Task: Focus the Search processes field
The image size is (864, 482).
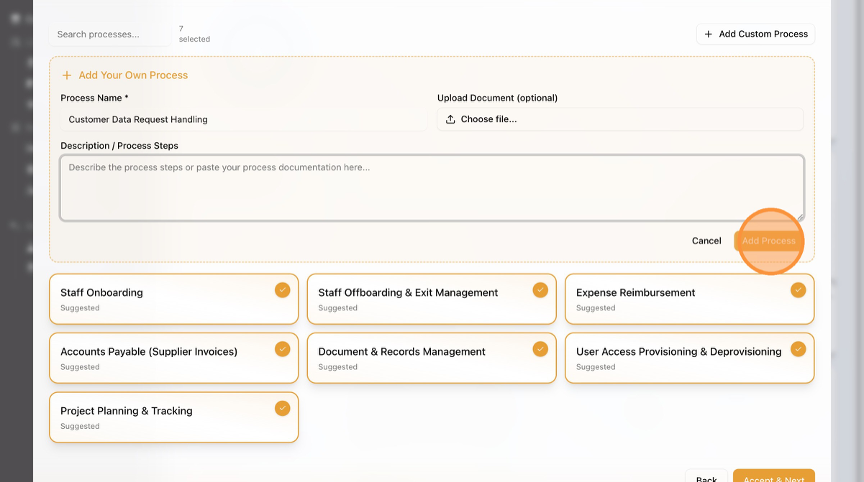Action: tap(110, 34)
